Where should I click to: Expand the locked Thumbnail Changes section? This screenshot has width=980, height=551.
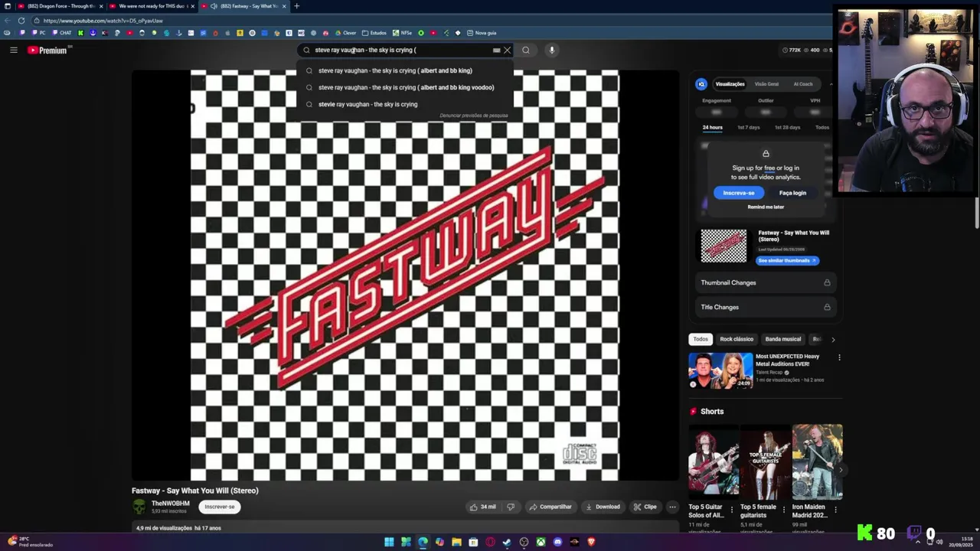(x=766, y=282)
